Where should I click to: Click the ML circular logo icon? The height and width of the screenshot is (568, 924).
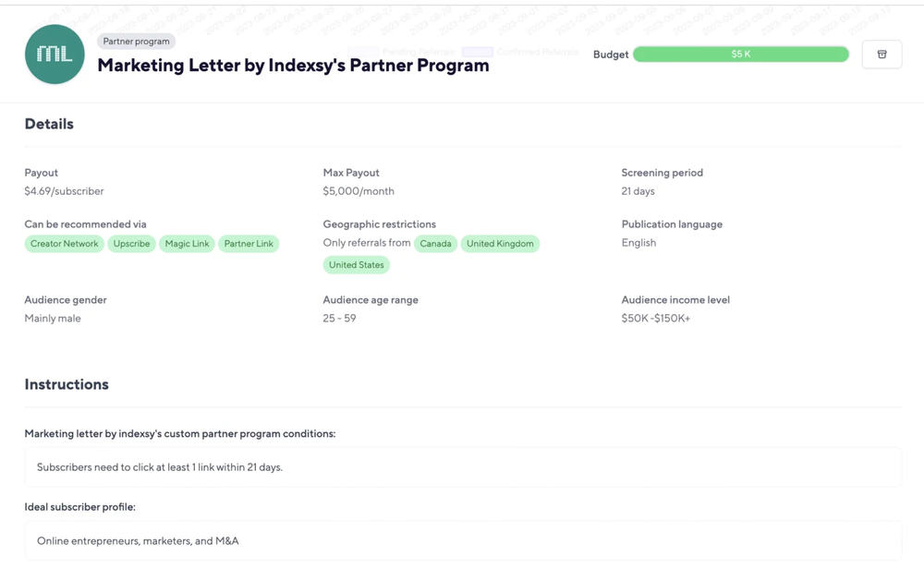click(x=54, y=54)
